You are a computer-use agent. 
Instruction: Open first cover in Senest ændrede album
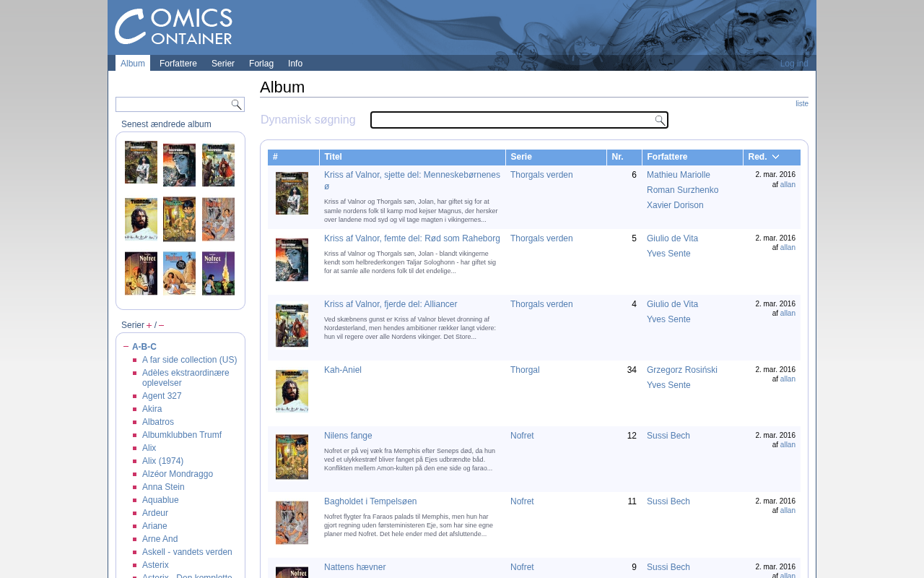(x=141, y=163)
